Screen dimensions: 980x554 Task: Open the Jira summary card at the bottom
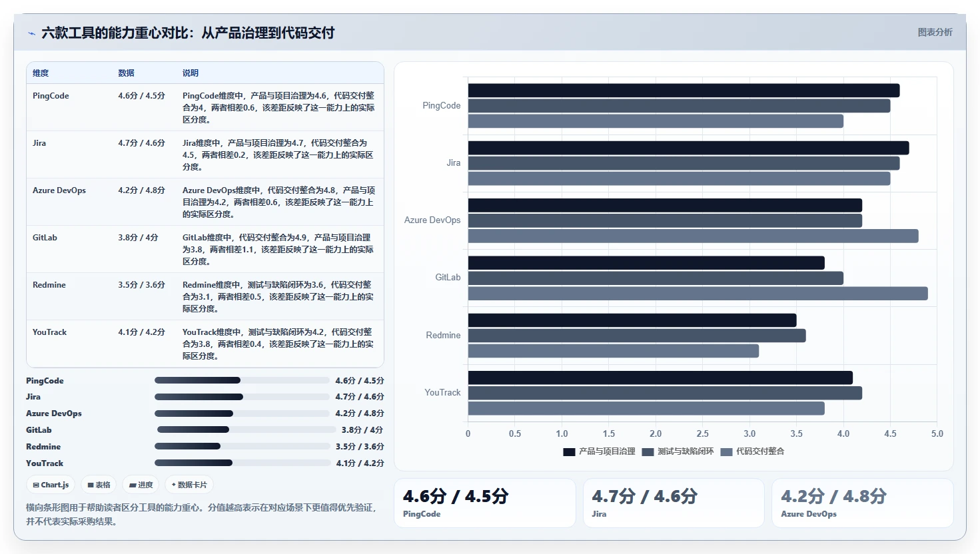pos(674,503)
